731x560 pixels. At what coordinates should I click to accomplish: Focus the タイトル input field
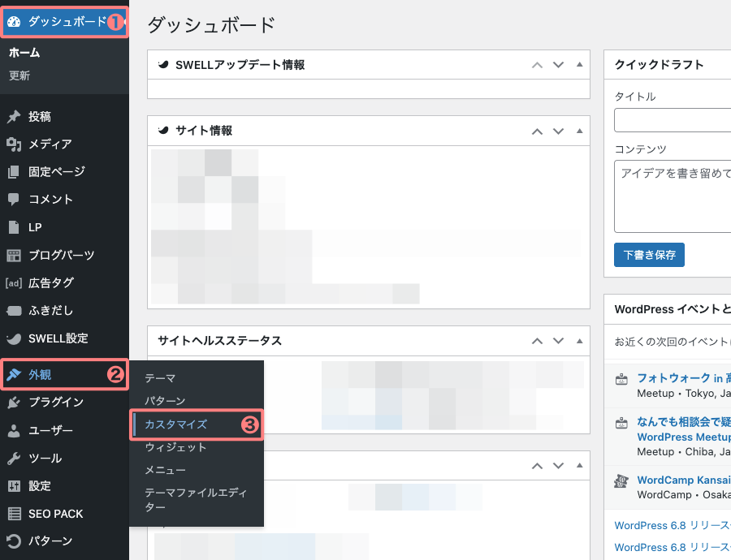click(x=673, y=120)
